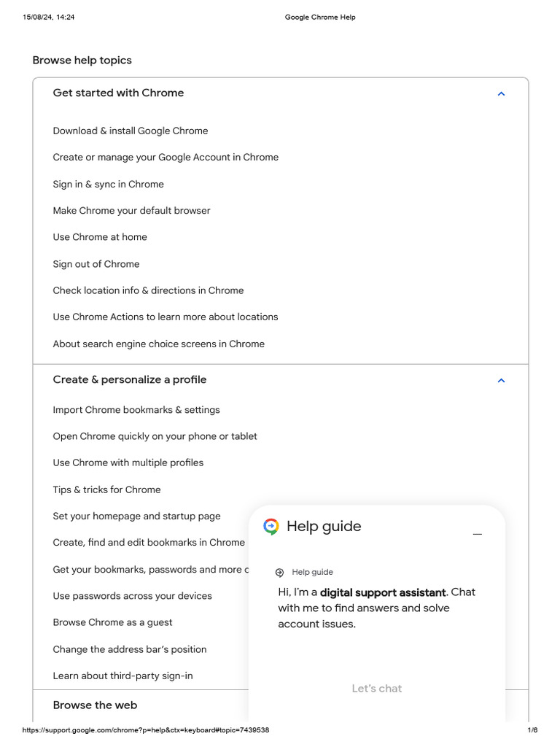Open About search engine choice screens article
Image resolution: width=560 pixels, height=747 pixels.
[x=158, y=344]
